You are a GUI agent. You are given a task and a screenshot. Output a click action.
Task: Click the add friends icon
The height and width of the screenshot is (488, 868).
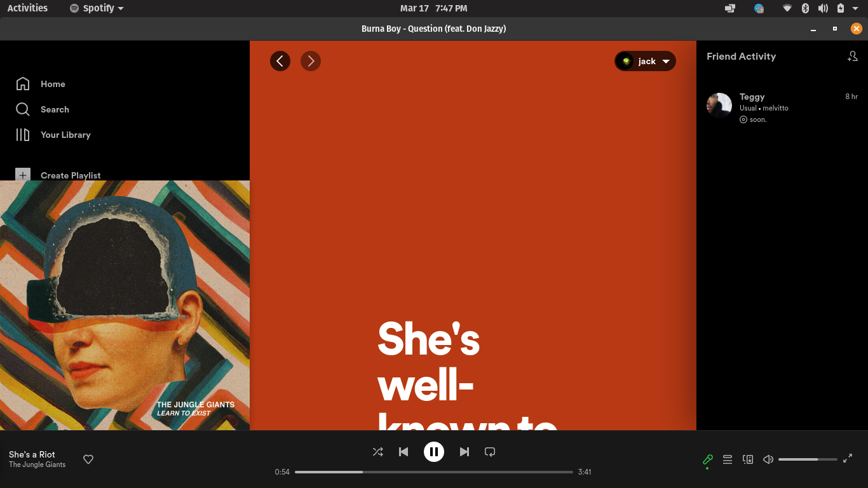pyautogui.click(x=852, y=57)
